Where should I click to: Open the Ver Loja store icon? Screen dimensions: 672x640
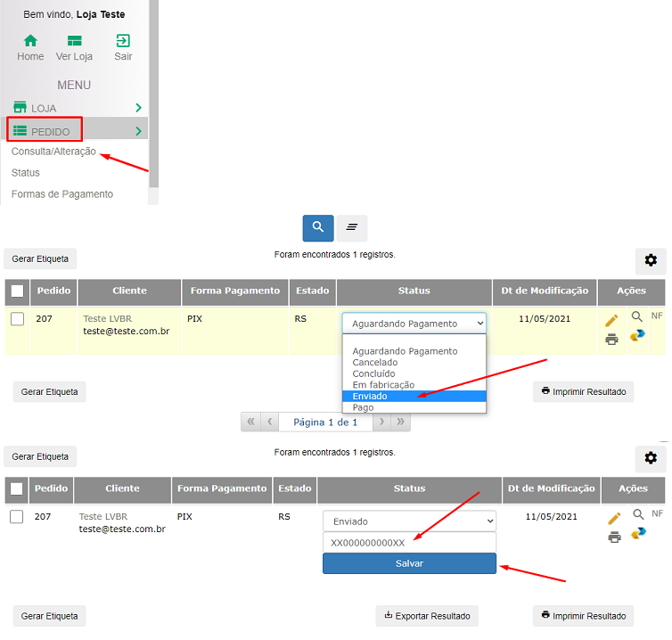coord(74,42)
